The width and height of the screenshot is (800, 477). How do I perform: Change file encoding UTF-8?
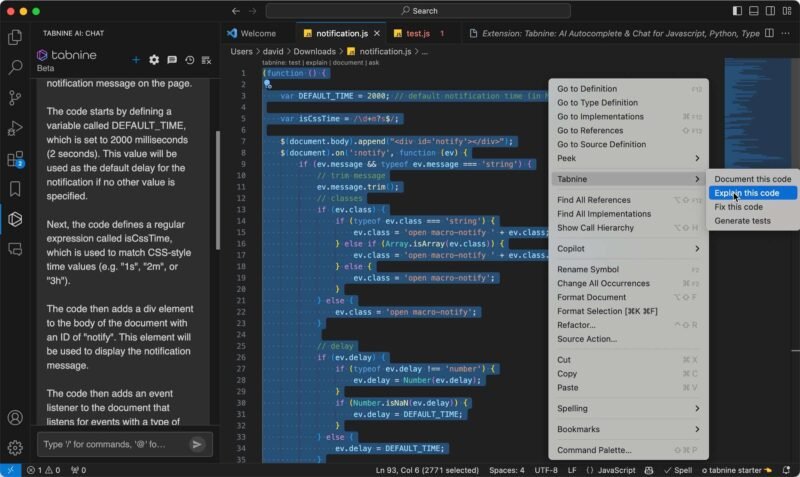[546, 470]
